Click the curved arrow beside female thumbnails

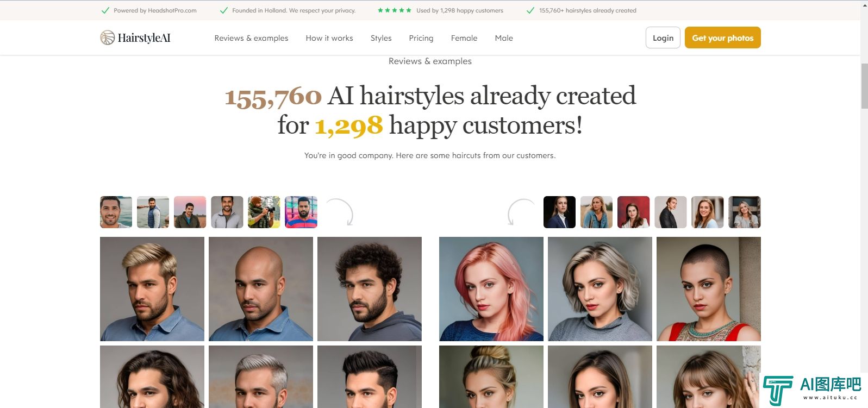click(521, 212)
